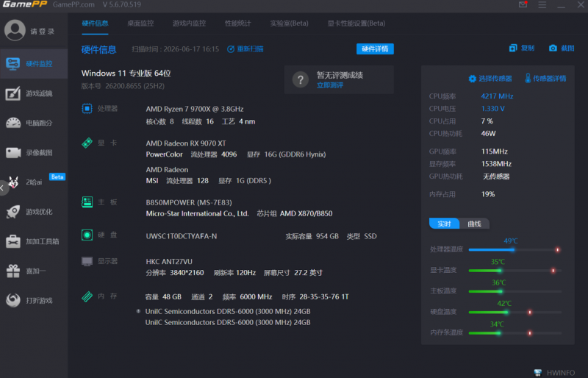Click 重新扫描 to rescan hardware
Image resolution: width=588 pixels, height=378 pixels.
(245, 49)
